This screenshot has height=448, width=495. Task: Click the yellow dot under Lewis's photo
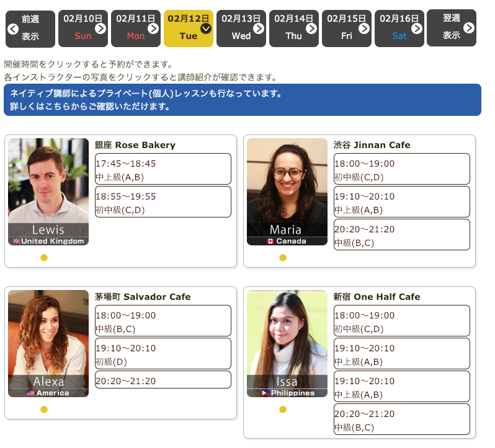pos(44,258)
